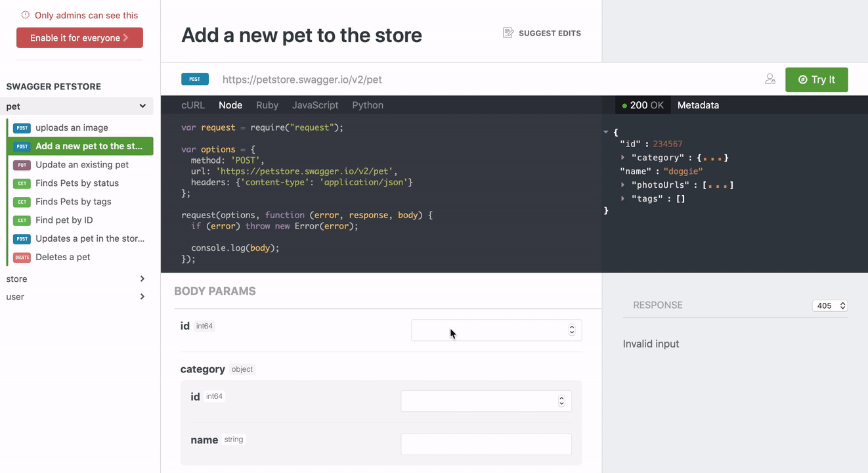
Task: Click the category name string input field
Action: pos(486,444)
